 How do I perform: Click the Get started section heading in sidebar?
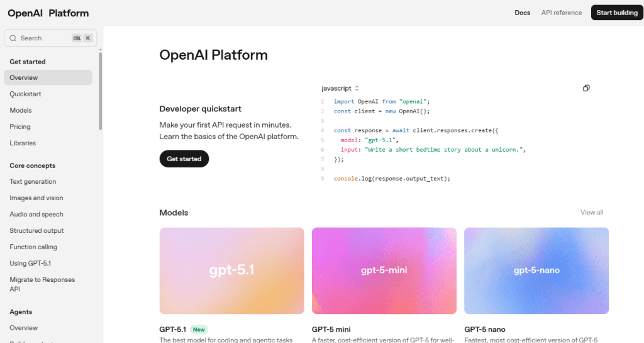tap(28, 62)
